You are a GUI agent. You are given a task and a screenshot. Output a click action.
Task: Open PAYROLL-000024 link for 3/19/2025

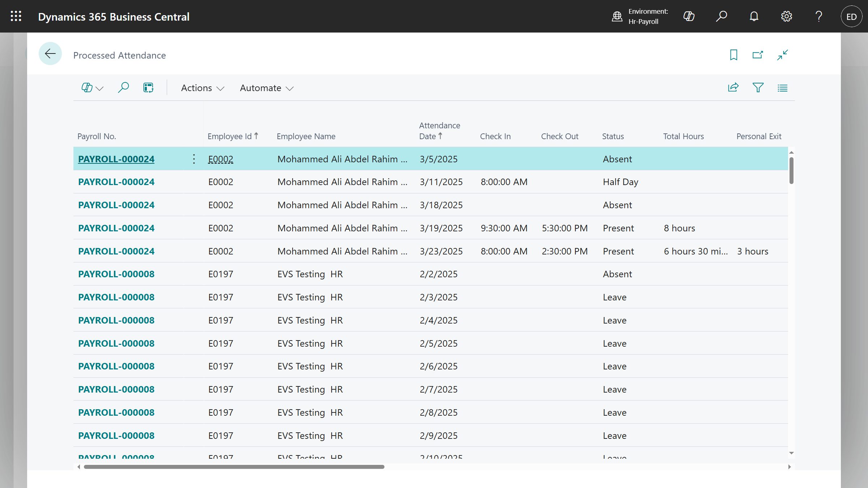coord(116,228)
